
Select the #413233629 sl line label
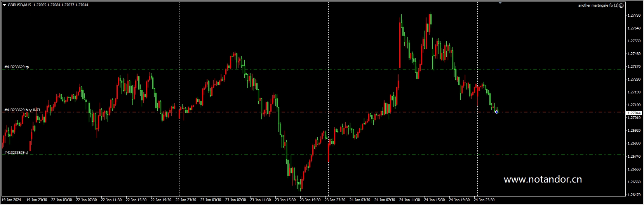[x=16, y=153]
